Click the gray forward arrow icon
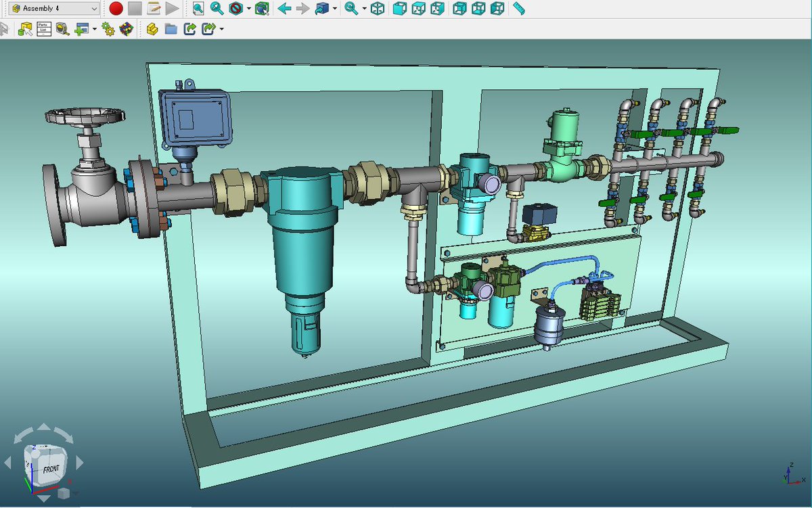Viewport: 812px width, 508px height. [x=302, y=9]
